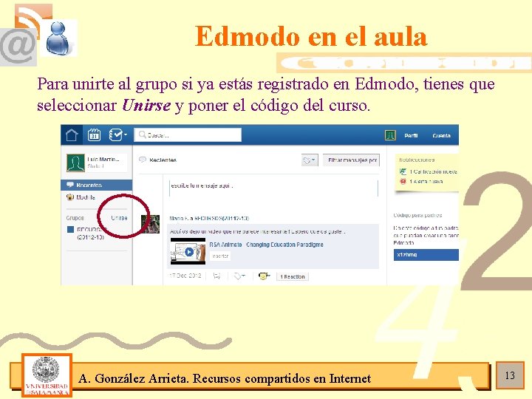This screenshot has height=399, width=532.
Task: Click Luis Martin's green avatar picture
Action: pos(75,163)
